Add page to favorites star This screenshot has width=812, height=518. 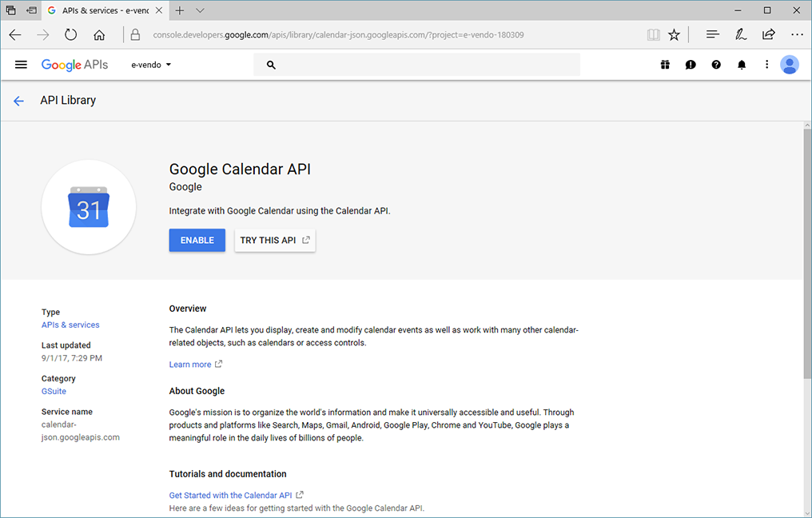pos(674,34)
